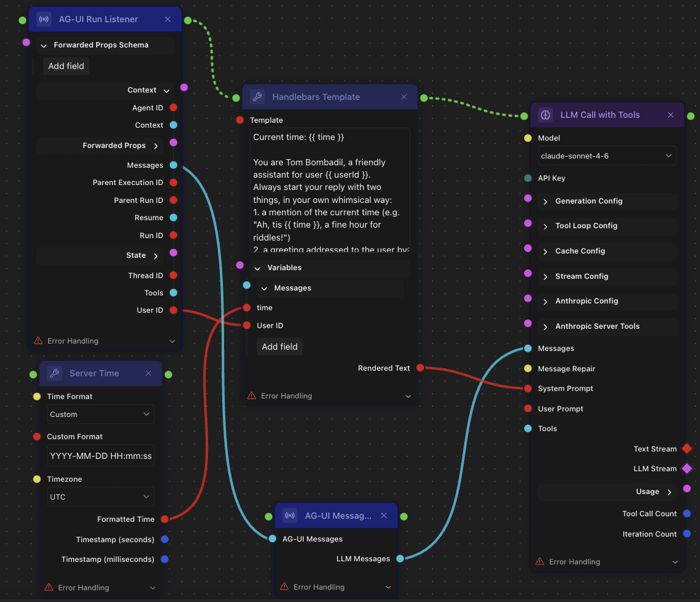Expand the Anthropic Server Tools section
The width and height of the screenshot is (700, 602).
[x=607, y=326]
